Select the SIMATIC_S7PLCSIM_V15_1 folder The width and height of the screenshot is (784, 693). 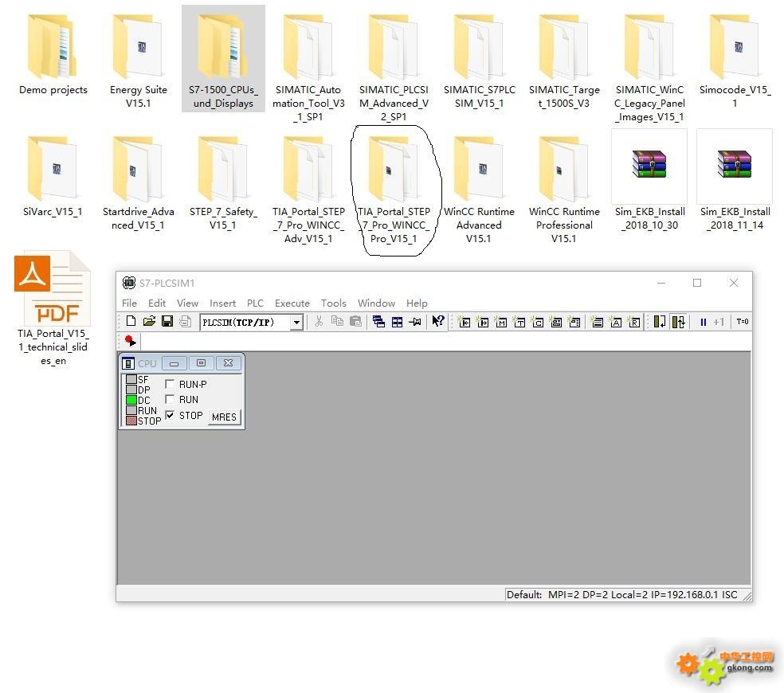(x=479, y=60)
